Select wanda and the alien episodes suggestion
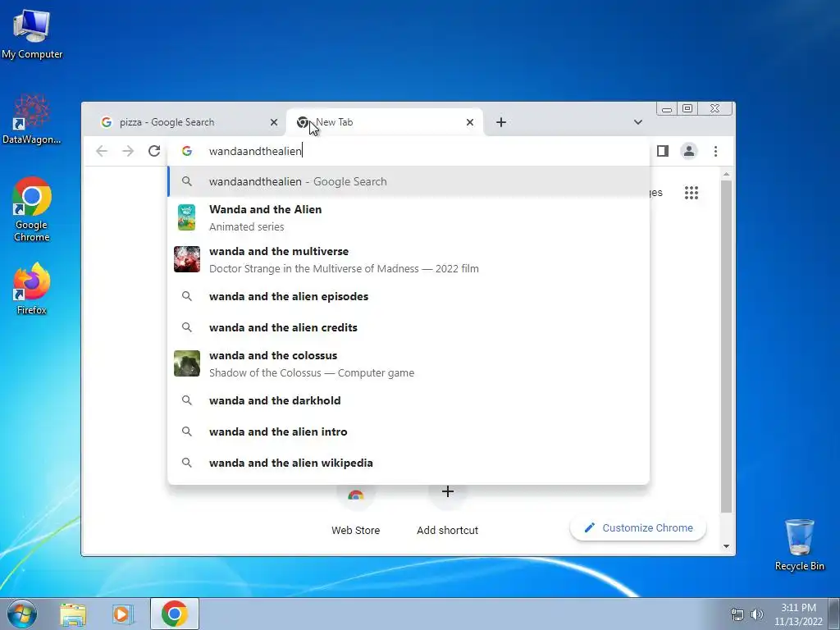840x630 pixels. (409, 296)
